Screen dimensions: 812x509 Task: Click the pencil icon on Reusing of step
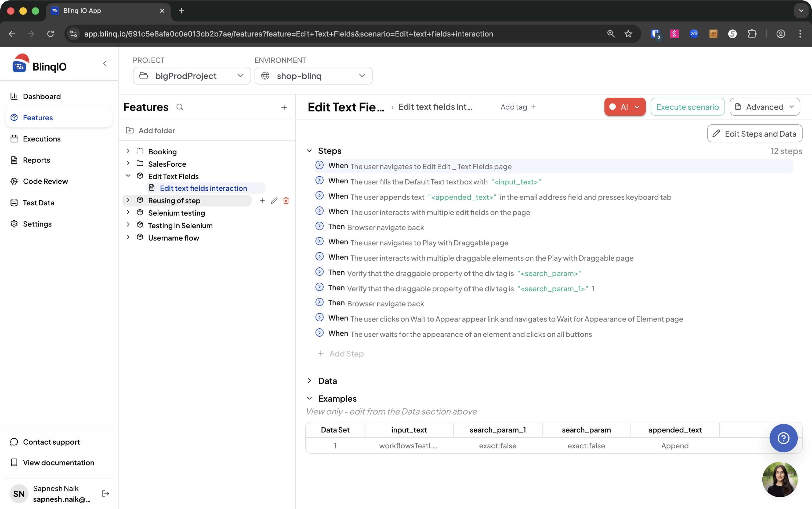pyautogui.click(x=274, y=201)
